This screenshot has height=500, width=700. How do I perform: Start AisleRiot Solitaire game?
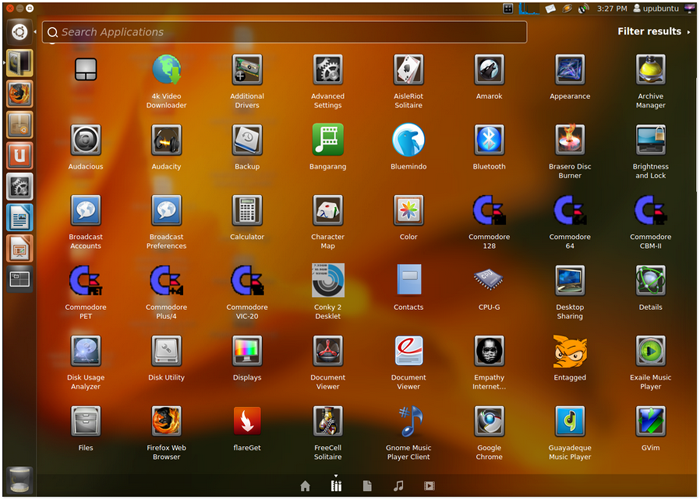(408, 70)
